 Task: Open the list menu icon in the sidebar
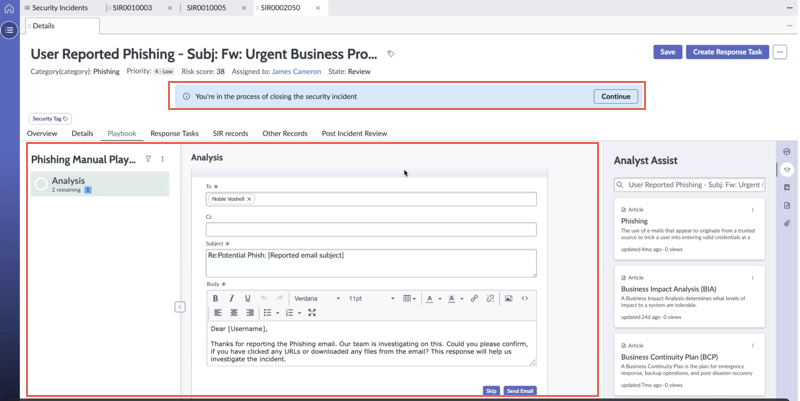coord(9,30)
